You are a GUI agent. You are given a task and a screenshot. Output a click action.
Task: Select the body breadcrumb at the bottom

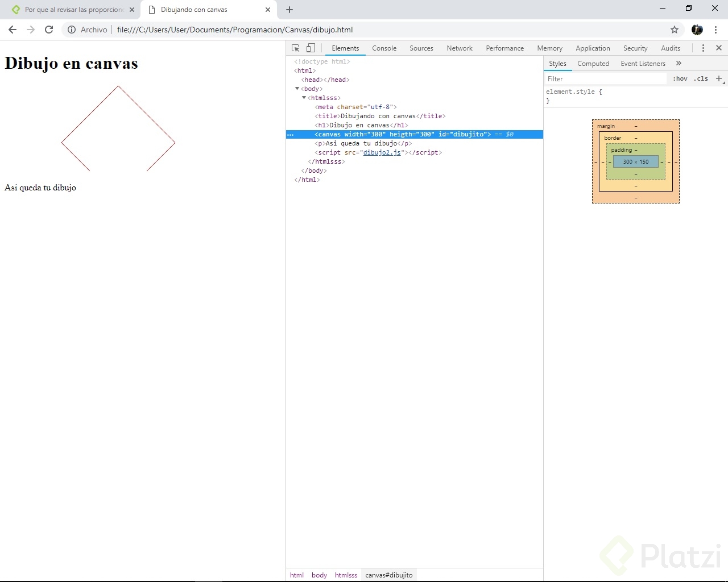319,575
